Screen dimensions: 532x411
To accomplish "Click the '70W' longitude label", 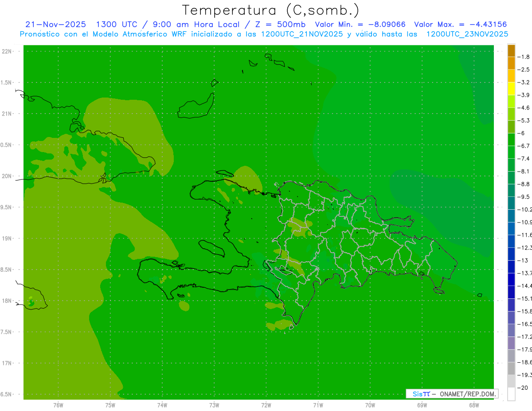I will [370, 405].
